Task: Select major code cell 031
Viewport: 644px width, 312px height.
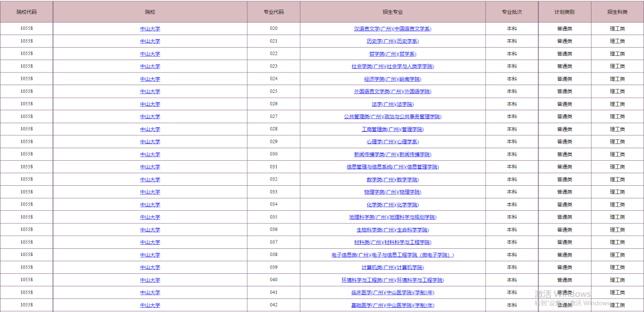Action: [274, 167]
